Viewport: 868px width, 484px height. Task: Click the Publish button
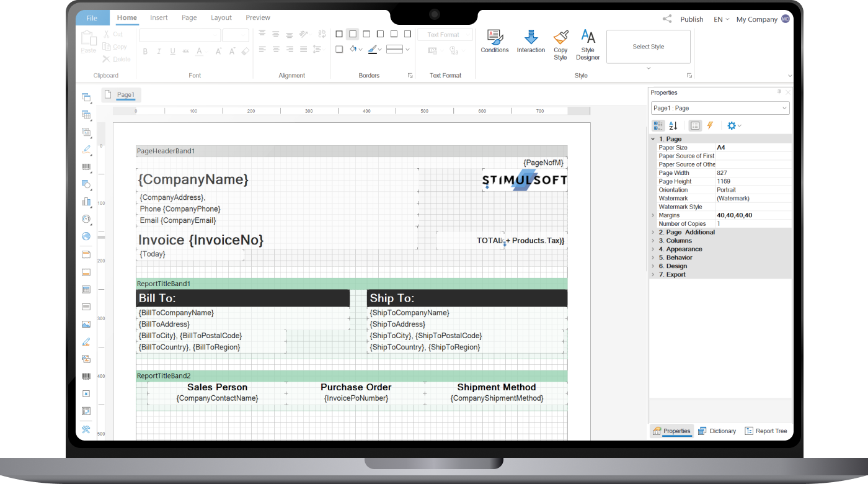pyautogui.click(x=691, y=19)
